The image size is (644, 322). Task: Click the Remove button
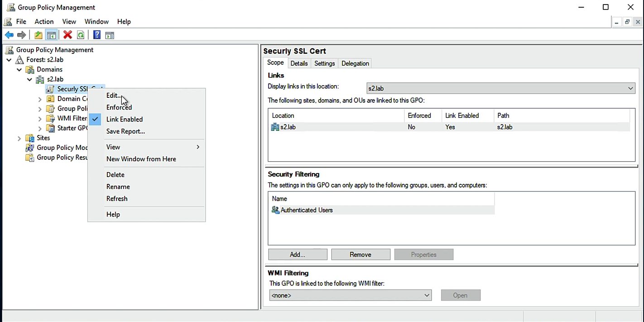[x=360, y=255]
